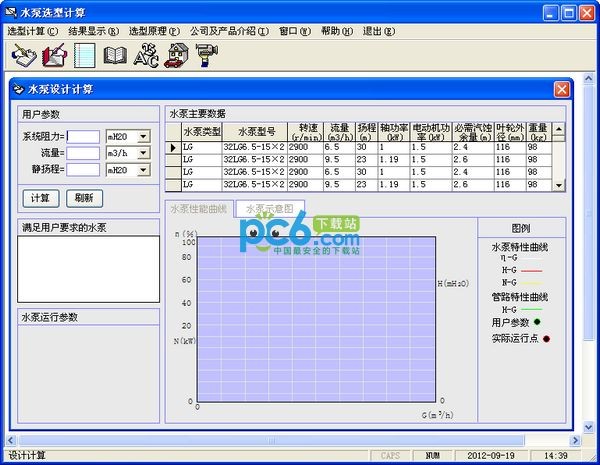Click the 计算 button
The width and height of the screenshot is (600, 465).
pos(41,198)
